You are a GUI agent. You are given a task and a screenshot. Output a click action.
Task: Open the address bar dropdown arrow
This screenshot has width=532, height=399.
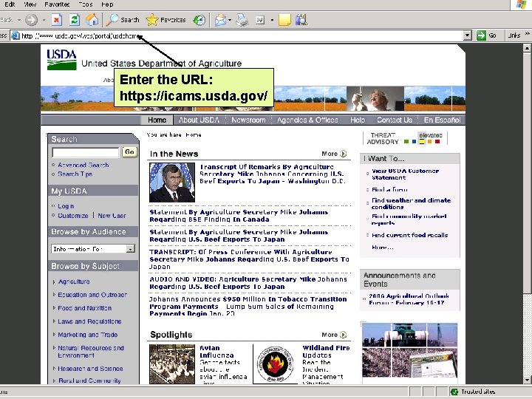468,35
